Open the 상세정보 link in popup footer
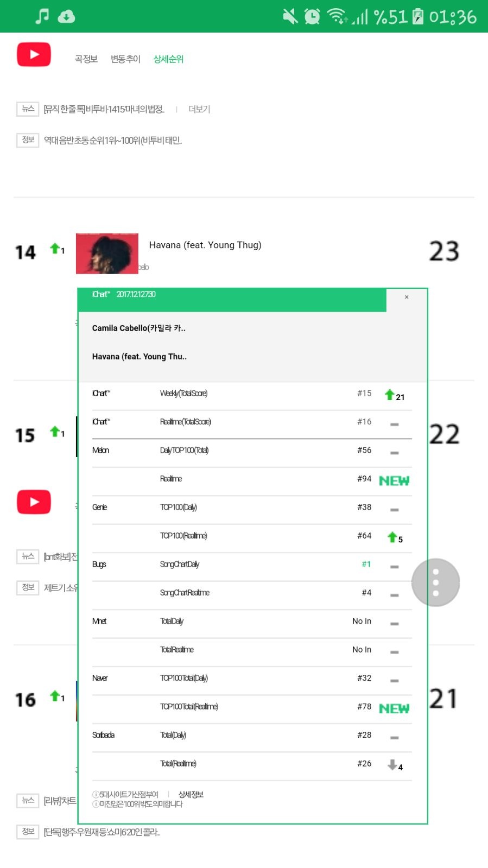Screen dimensions: 488x868 point(191,795)
